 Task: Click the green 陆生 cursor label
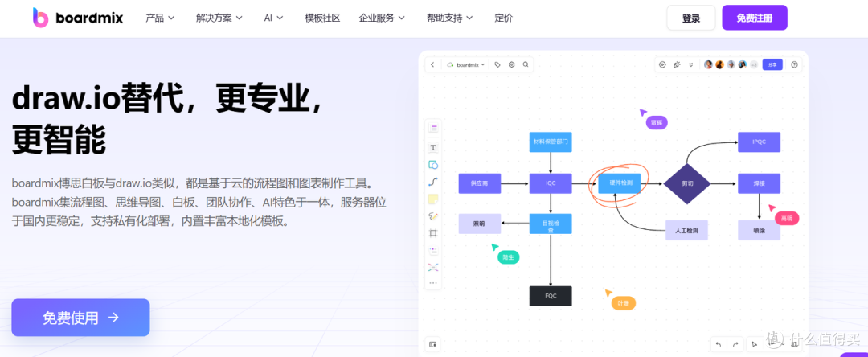[x=508, y=256]
